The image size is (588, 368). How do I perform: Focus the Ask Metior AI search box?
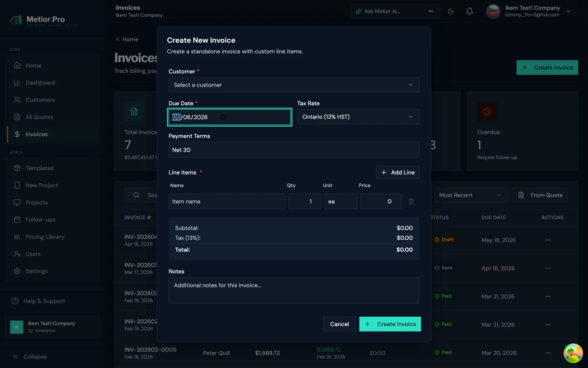[395, 11]
